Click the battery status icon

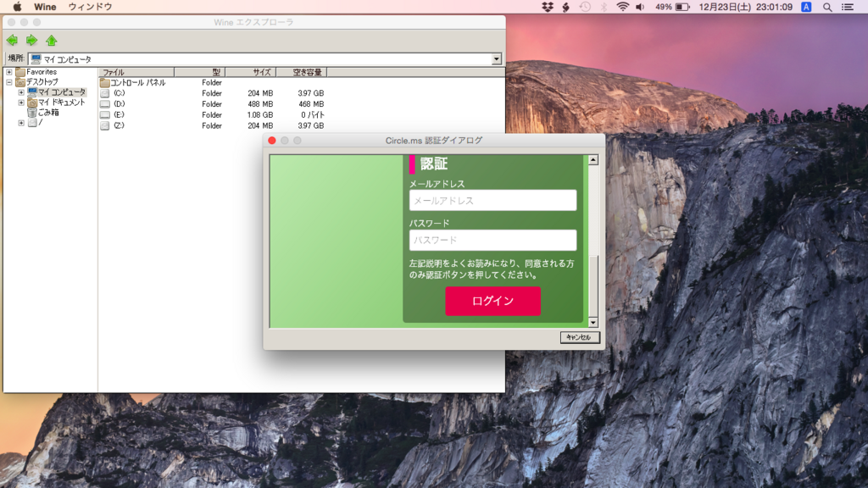coord(682,7)
